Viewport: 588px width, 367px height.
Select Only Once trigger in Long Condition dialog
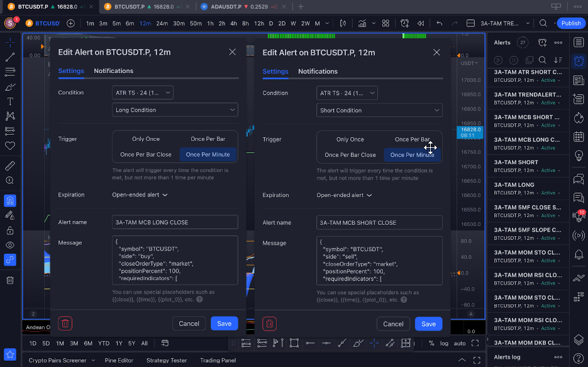pos(145,139)
